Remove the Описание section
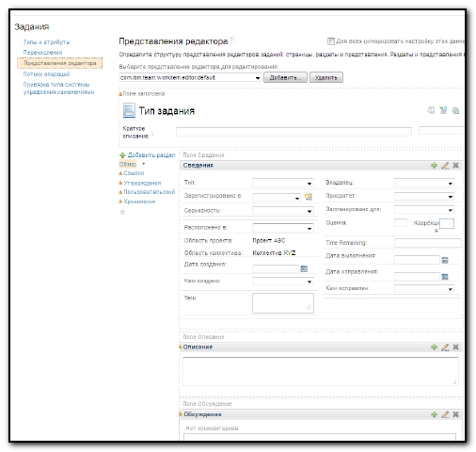 tap(455, 347)
